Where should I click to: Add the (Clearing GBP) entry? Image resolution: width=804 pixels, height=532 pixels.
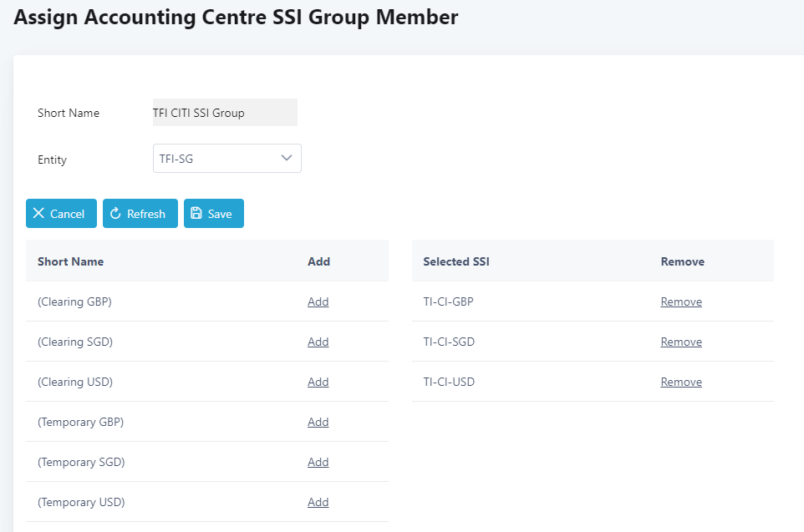coord(318,301)
